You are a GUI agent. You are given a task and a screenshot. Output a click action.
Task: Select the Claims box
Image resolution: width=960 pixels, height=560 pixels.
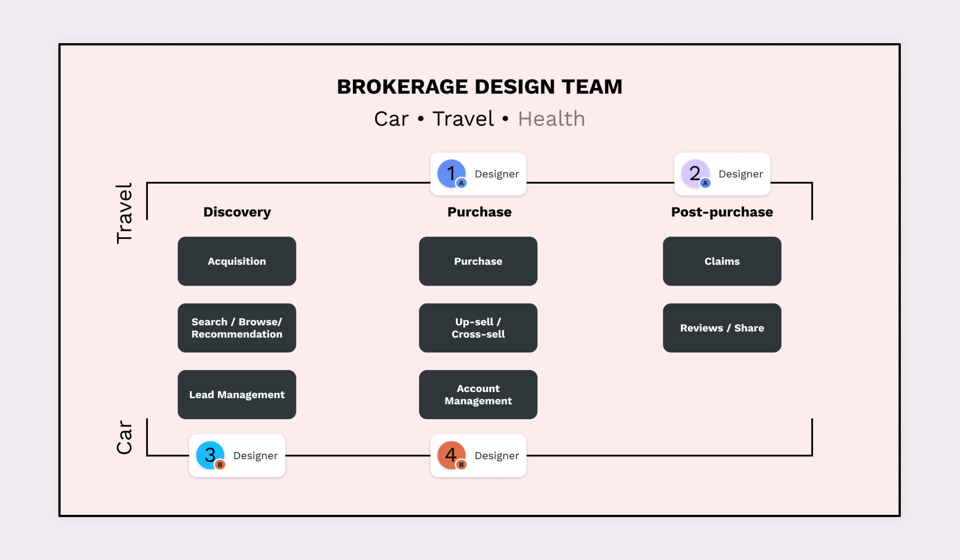click(x=722, y=261)
